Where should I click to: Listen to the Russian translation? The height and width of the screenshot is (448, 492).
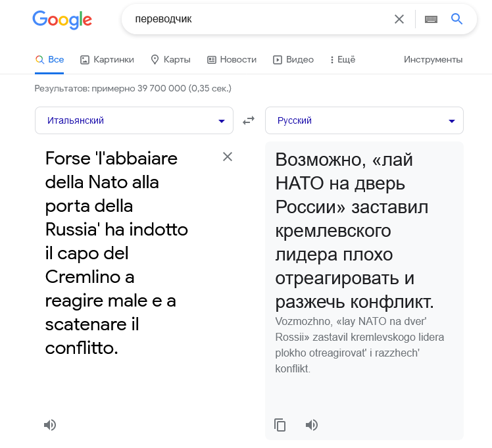tap(312, 425)
